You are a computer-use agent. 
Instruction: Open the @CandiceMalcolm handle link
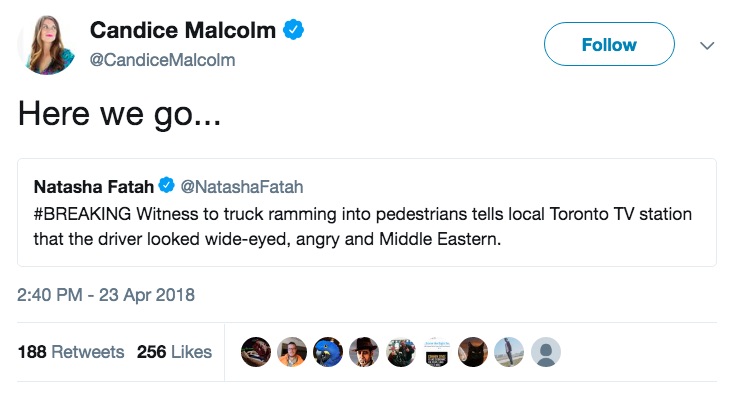click(162, 60)
